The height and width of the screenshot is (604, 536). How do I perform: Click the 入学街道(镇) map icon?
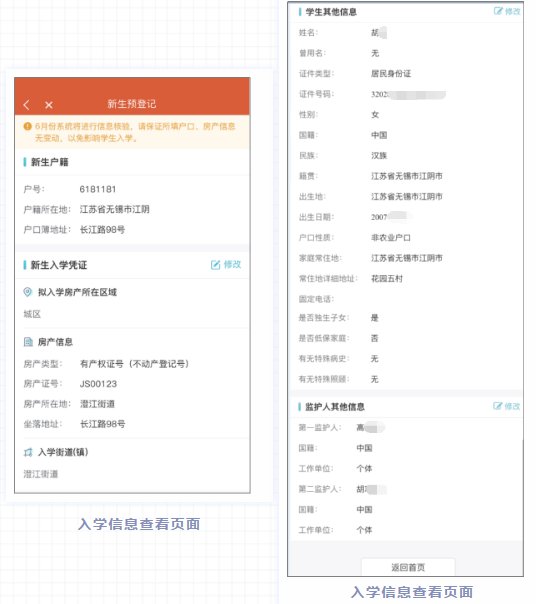pos(28,452)
